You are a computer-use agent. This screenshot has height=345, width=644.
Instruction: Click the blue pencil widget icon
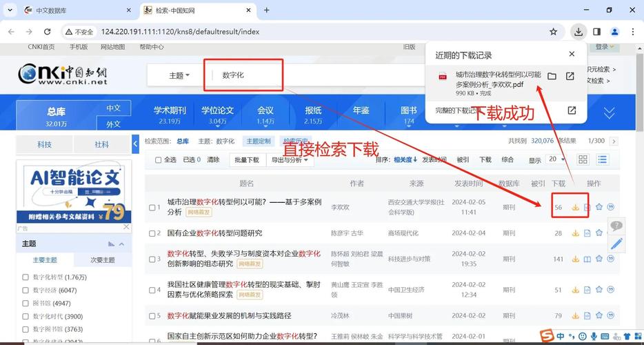click(x=616, y=244)
